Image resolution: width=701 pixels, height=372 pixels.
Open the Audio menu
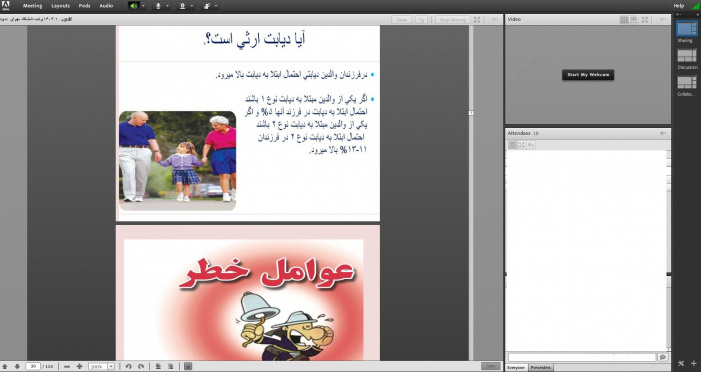[106, 6]
